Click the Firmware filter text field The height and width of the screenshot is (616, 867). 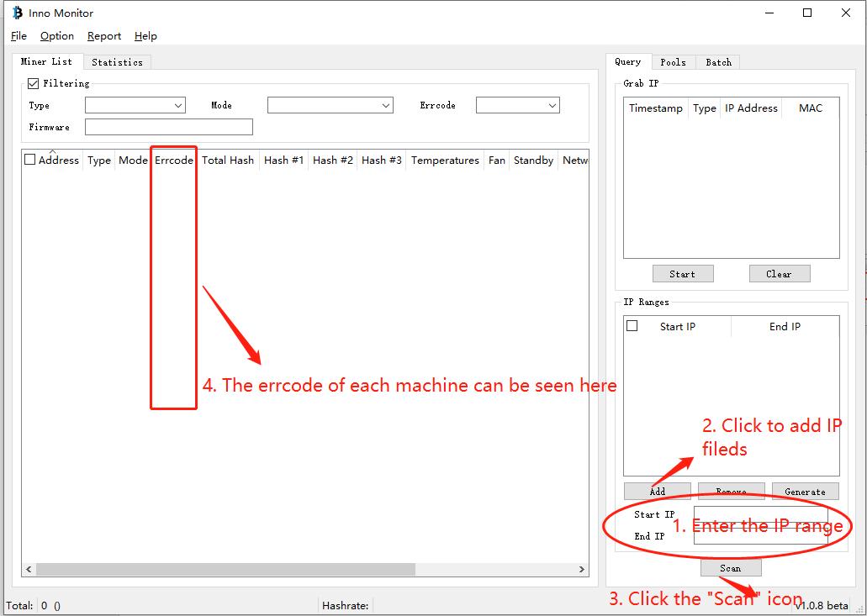pos(168,127)
